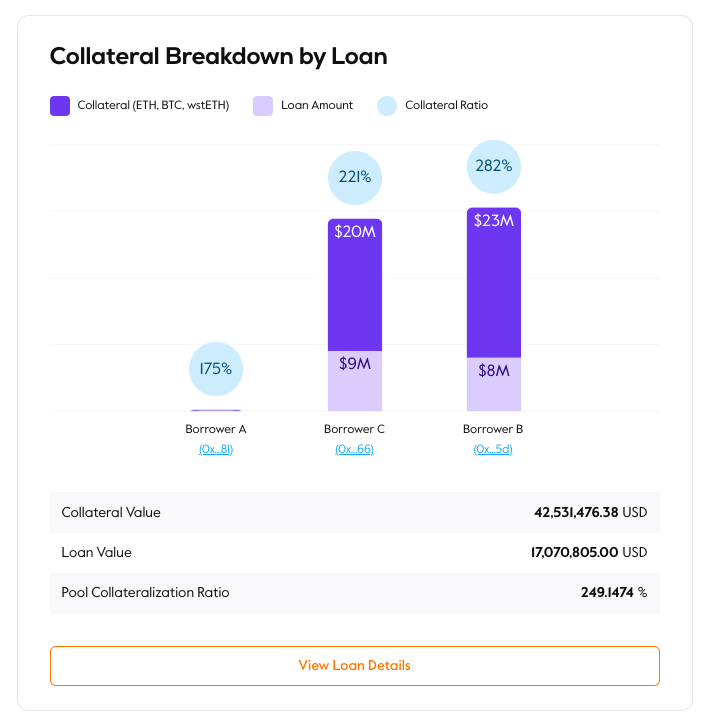Select the Pool Collateralization Ratio row

pyautogui.click(x=355, y=593)
